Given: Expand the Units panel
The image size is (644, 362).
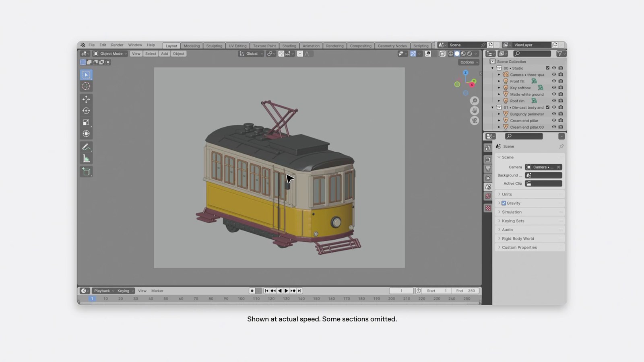Looking at the screenshot, I should [530, 194].
